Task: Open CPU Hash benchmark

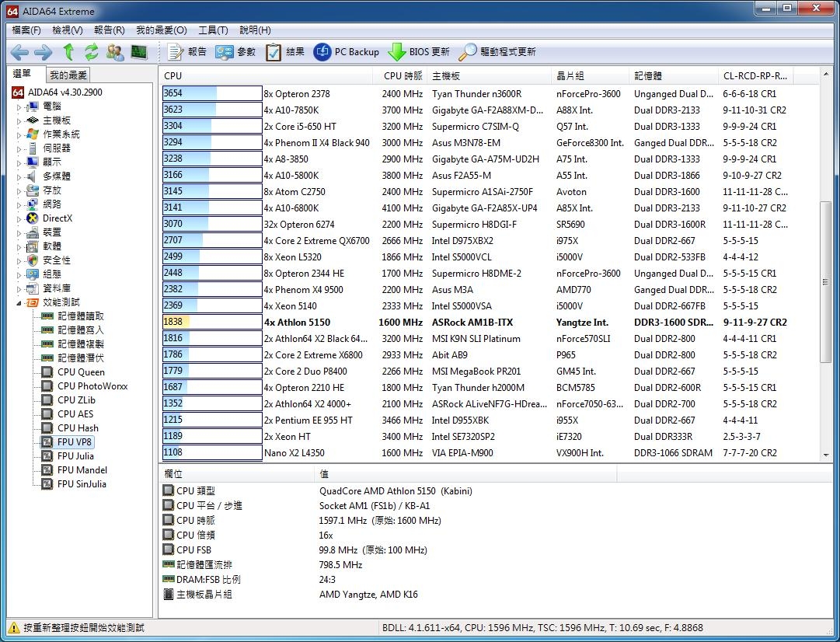Action: click(x=78, y=428)
